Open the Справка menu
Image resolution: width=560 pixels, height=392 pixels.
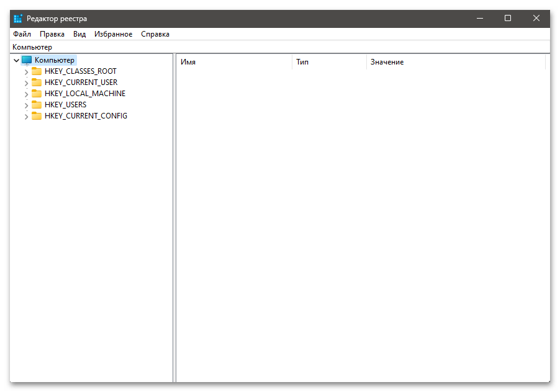click(155, 34)
